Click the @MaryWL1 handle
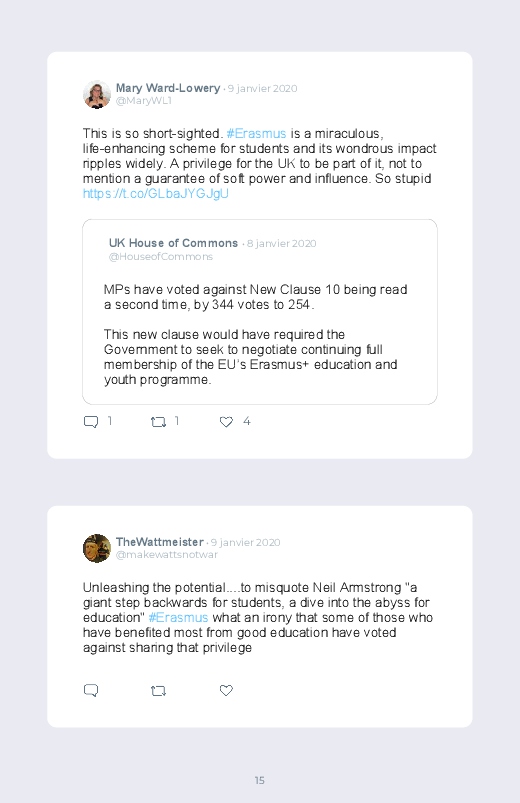Image resolution: width=520 pixels, height=803 pixels. point(143,101)
